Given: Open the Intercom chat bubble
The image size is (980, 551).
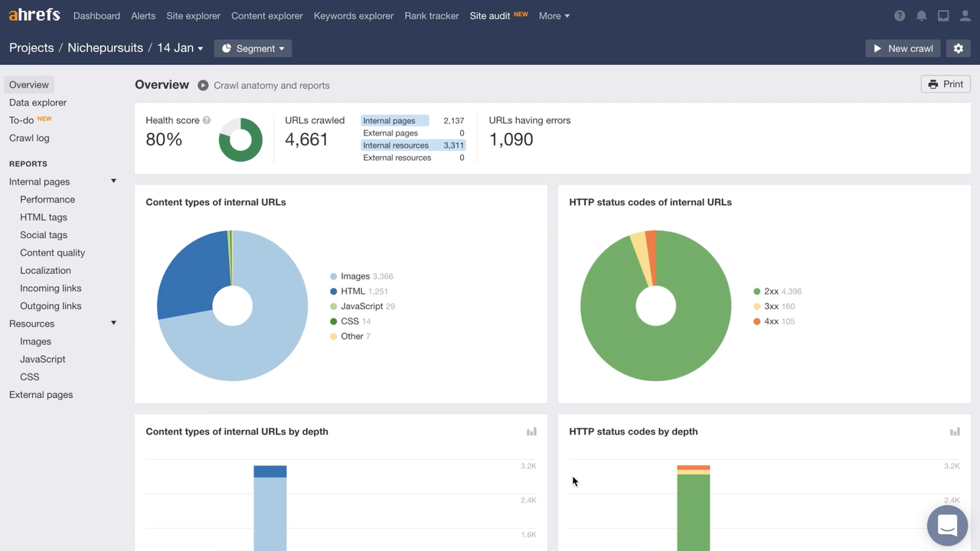Looking at the screenshot, I should [x=947, y=526].
